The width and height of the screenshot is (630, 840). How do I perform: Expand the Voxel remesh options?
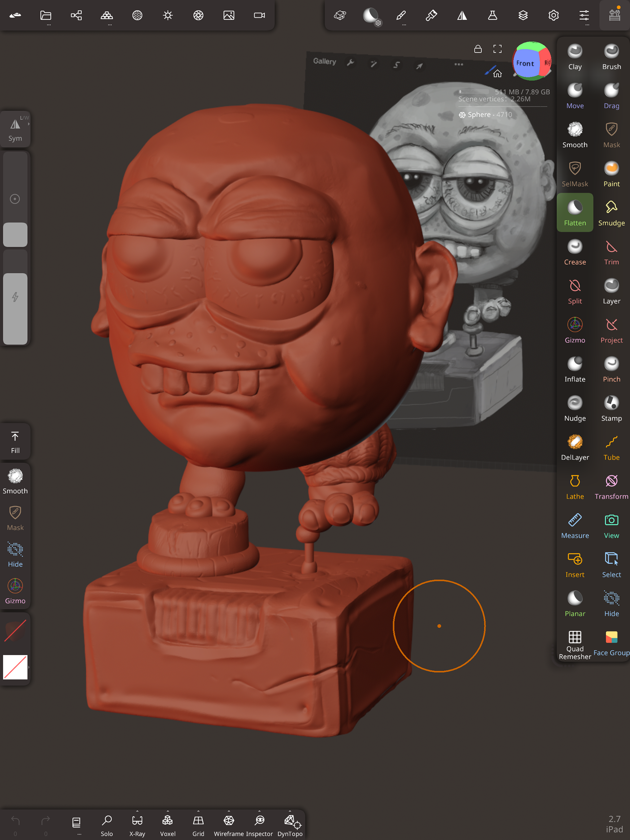click(168, 811)
